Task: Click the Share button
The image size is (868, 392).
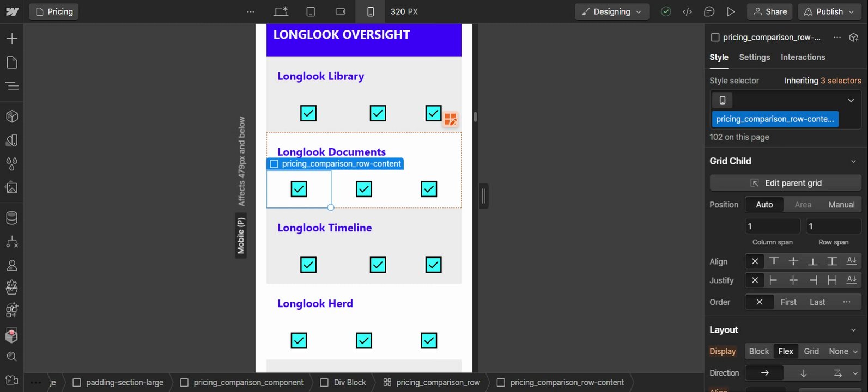Action: [x=769, y=11]
